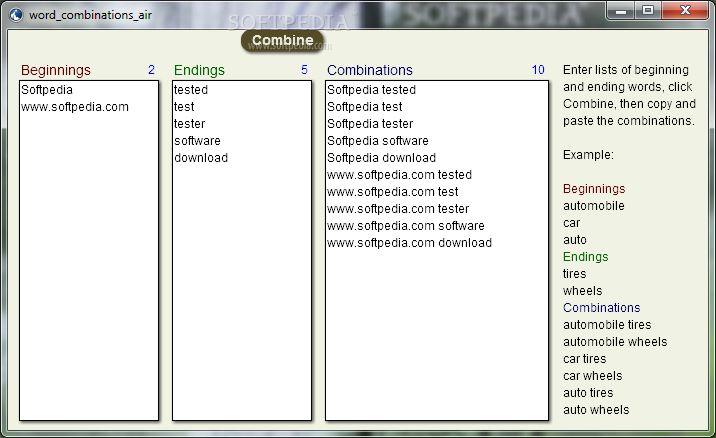
Task: Close the word_combinations_air window
Action: pos(684,11)
